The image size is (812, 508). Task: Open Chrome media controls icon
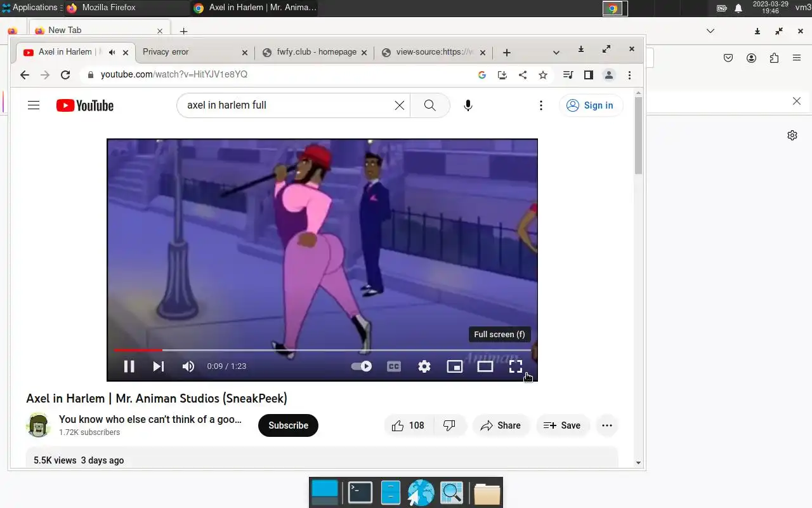pyautogui.click(x=568, y=75)
